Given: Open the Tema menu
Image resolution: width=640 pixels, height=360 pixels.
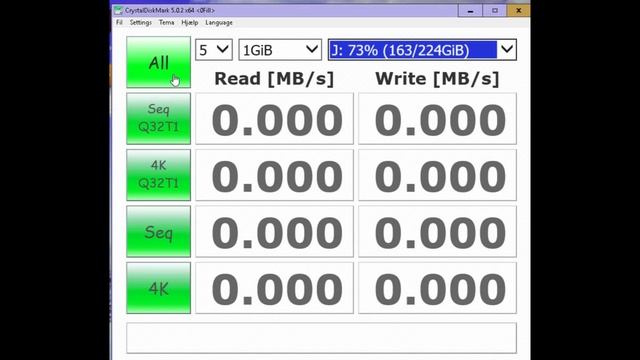Looking at the screenshot, I should coord(167,23).
